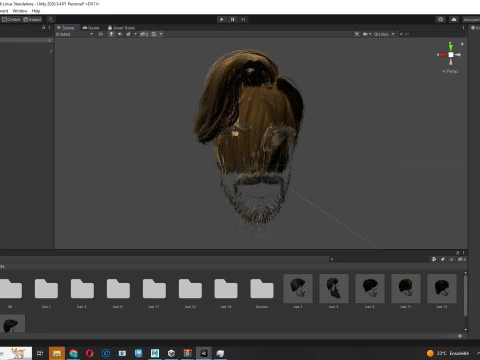Click the Search by Label icon
This screenshot has height=360, width=480.
(443, 259)
